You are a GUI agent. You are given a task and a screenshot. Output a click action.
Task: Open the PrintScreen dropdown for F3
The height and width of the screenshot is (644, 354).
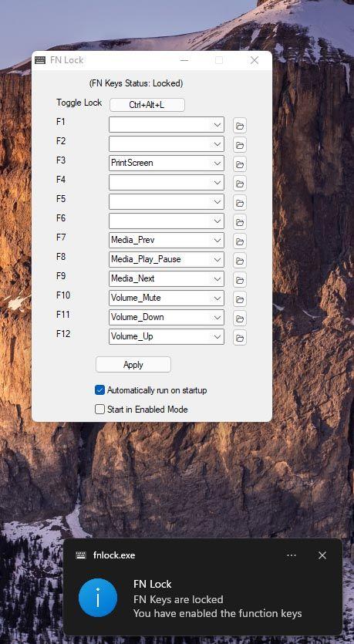167,163
